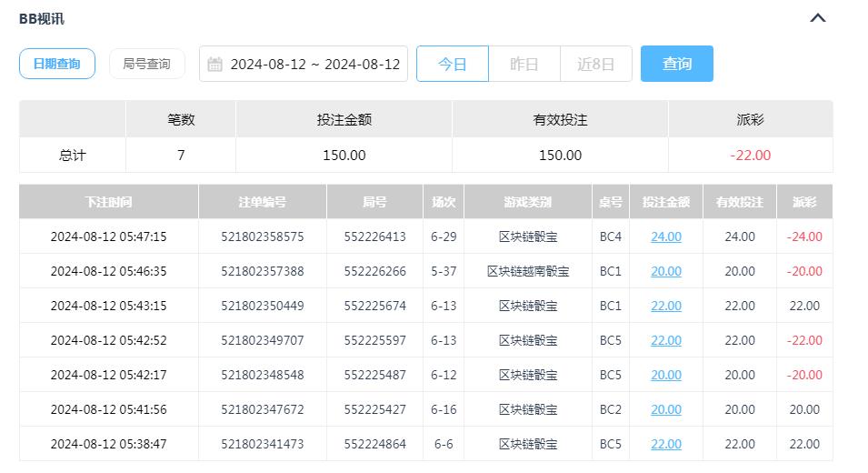Click the 投注金额 table column header
This screenshot has width=868, height=473.
click(665, 202)
